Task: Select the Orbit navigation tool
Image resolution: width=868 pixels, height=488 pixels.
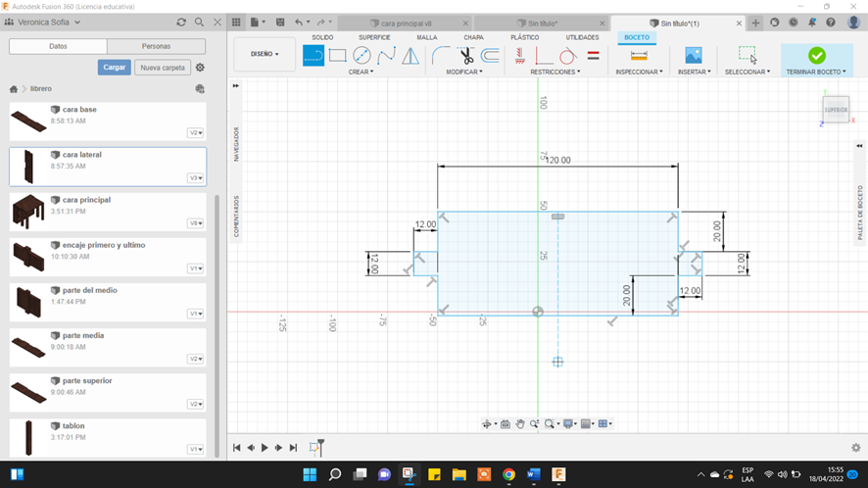Action: (487, 423)
